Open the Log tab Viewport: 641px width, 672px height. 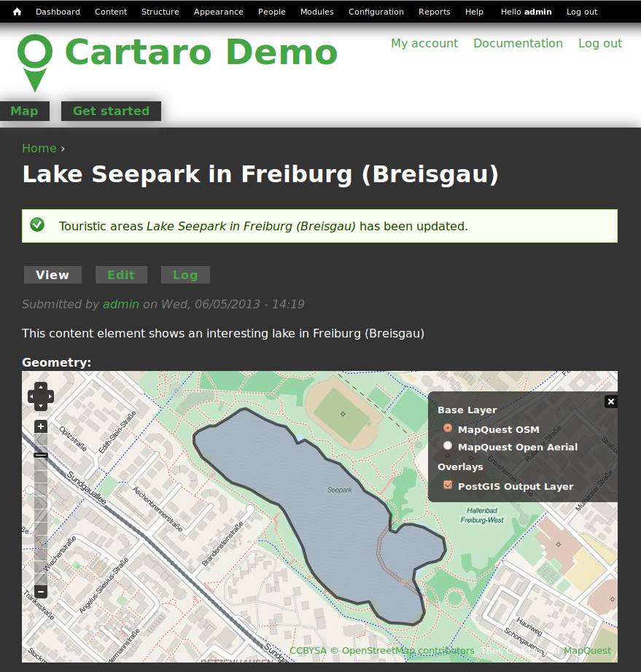point(185,275)
